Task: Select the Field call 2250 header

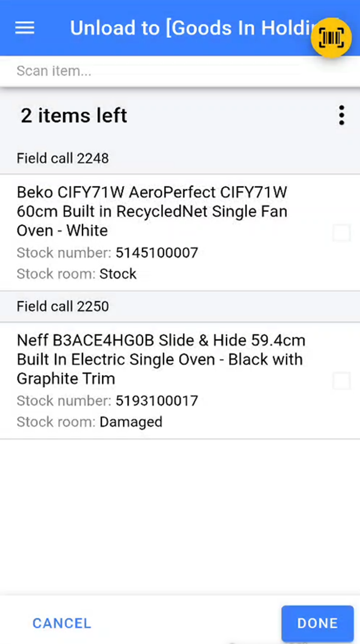Action: click(63, 306)
